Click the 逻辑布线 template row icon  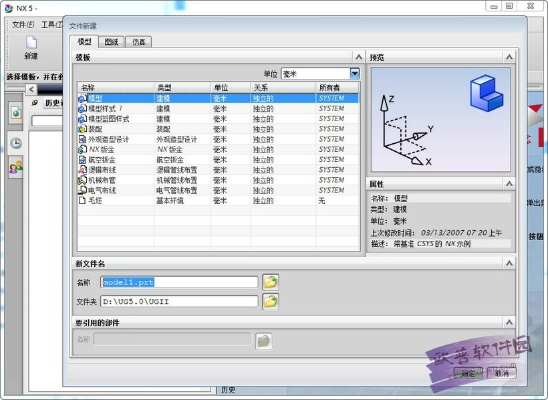82,170
